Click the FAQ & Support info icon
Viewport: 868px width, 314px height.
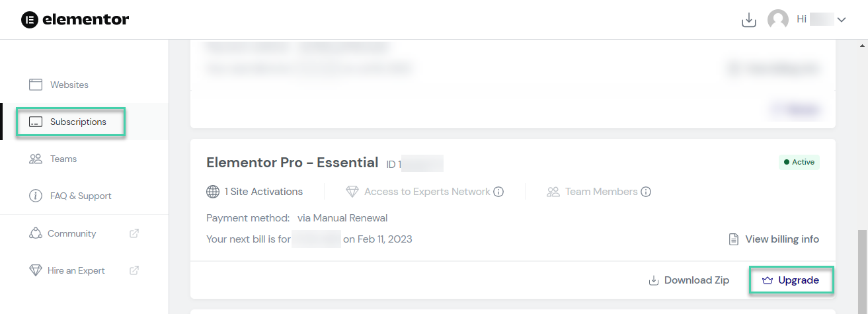36,196
